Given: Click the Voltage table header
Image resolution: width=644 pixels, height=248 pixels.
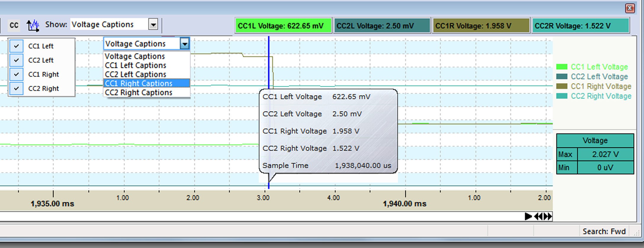Looking at the screenshot, I should (595, 140).
